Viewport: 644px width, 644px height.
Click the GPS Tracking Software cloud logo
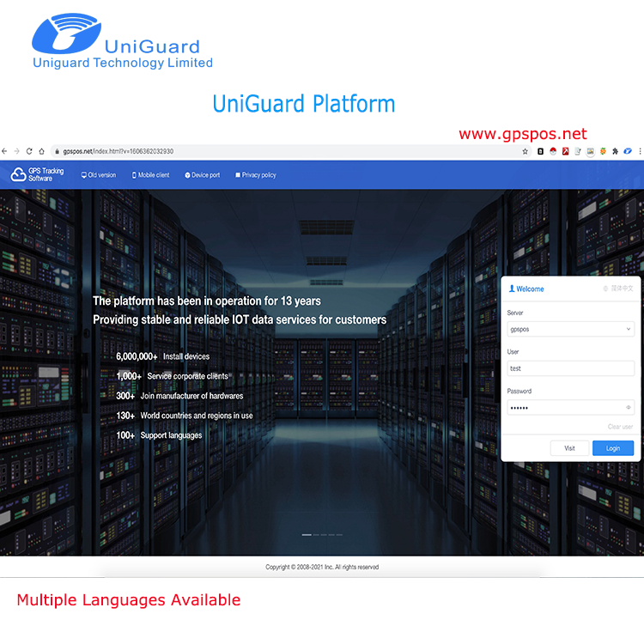[18, 174]
